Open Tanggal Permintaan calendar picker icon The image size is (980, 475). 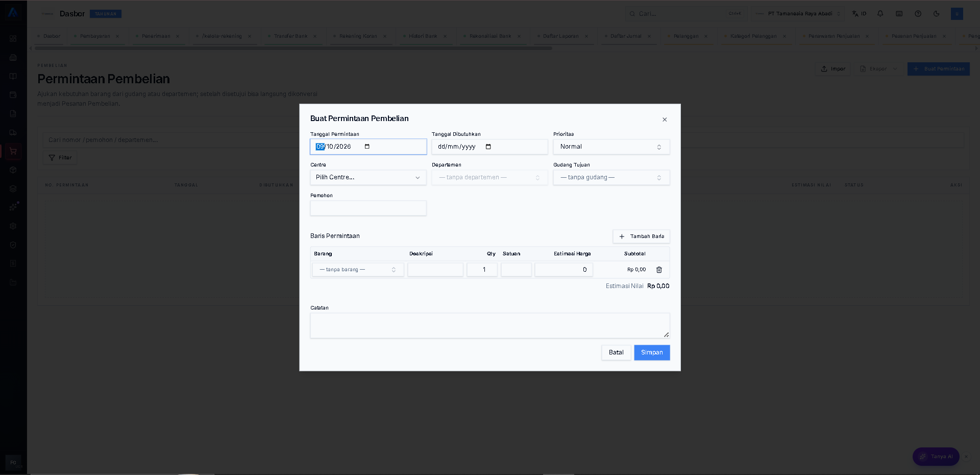click(367, 147)
